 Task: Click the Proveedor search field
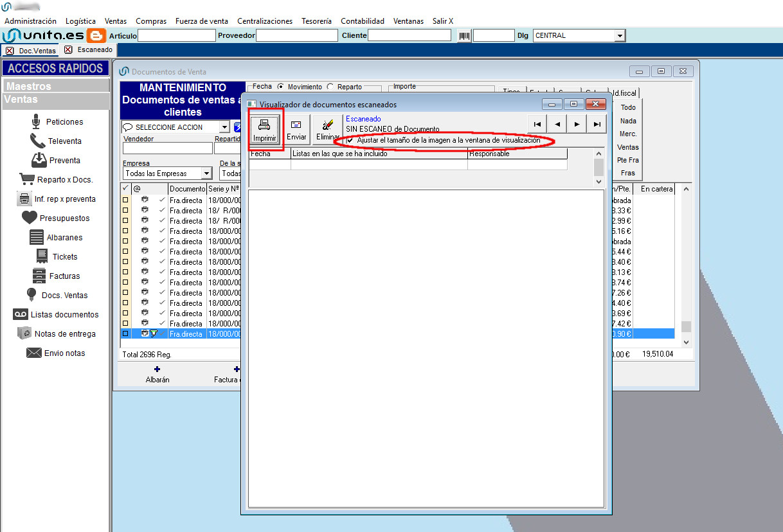[296, 35]
